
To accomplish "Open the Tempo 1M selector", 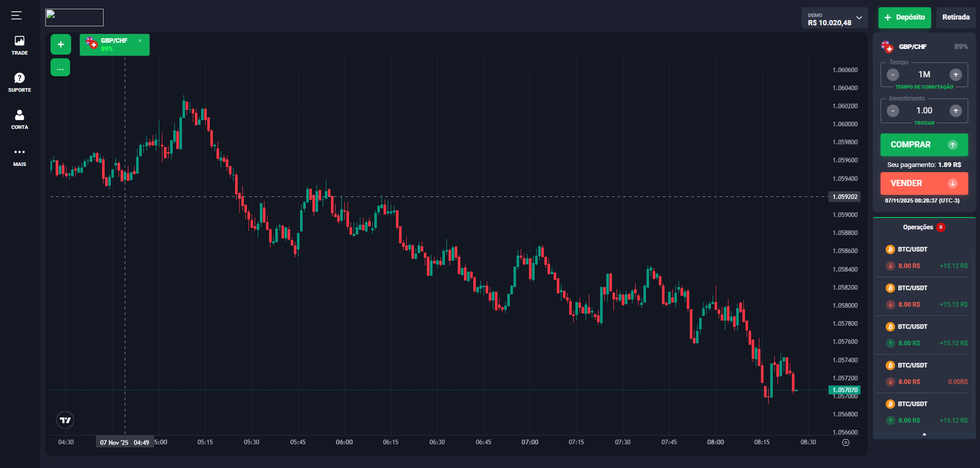I will pyautogui.click(x=924, y=74).
